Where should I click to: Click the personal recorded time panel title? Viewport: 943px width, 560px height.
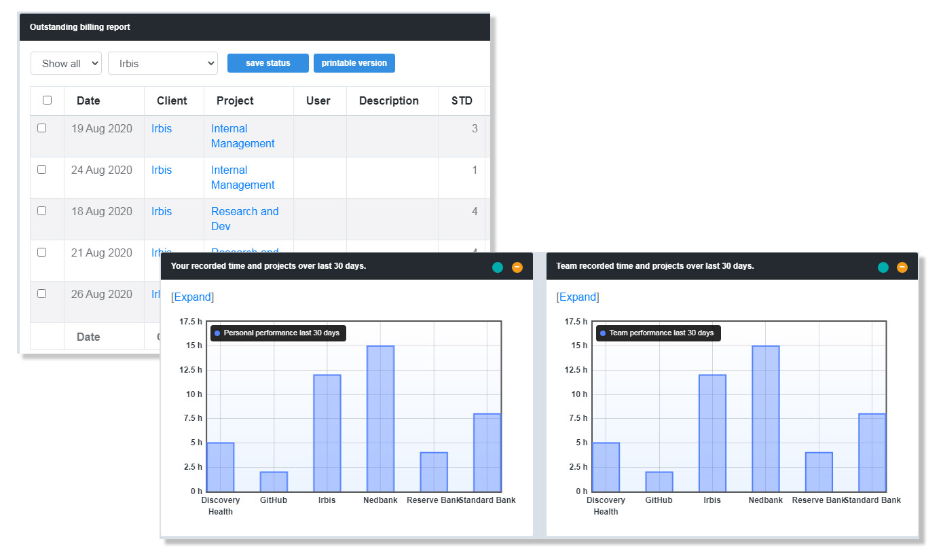pyautogui.click(x=269, y=266)
